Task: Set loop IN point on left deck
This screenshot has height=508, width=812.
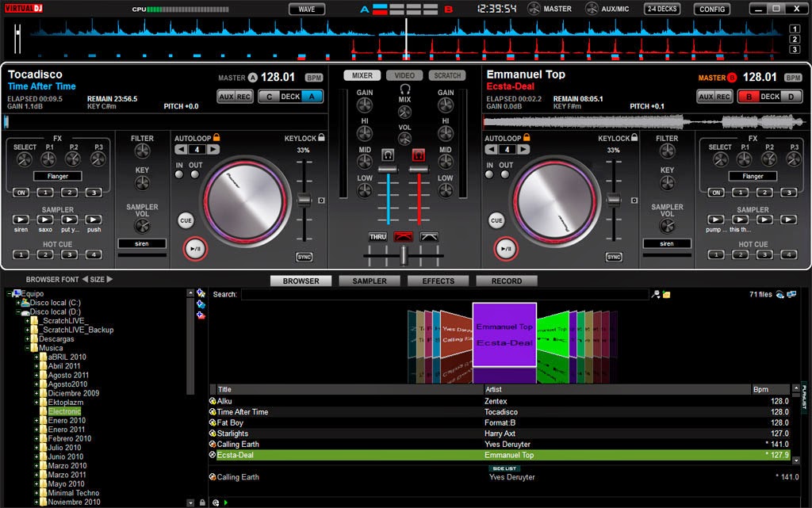Action: pyautogui.click(x=179, y=174)
